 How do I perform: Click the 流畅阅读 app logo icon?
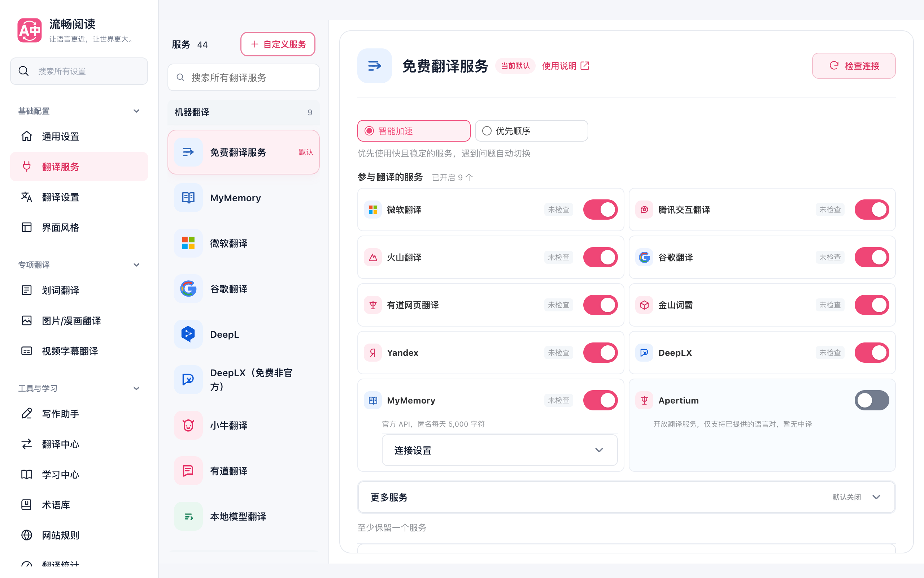(29, 30)
